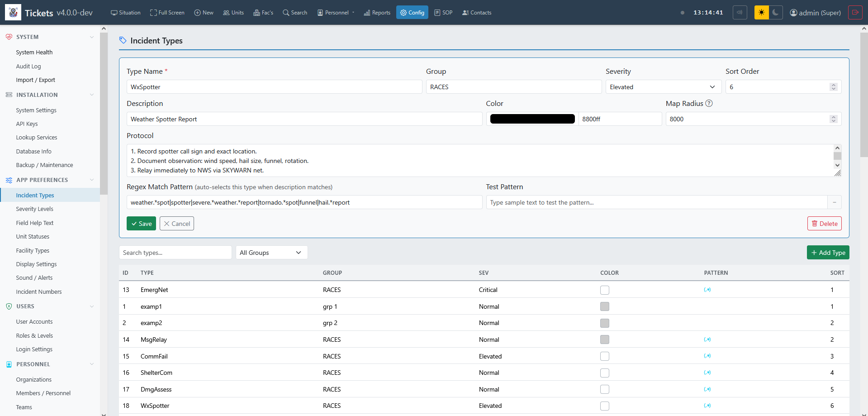Click the CommFail row color box

(604, 356)
